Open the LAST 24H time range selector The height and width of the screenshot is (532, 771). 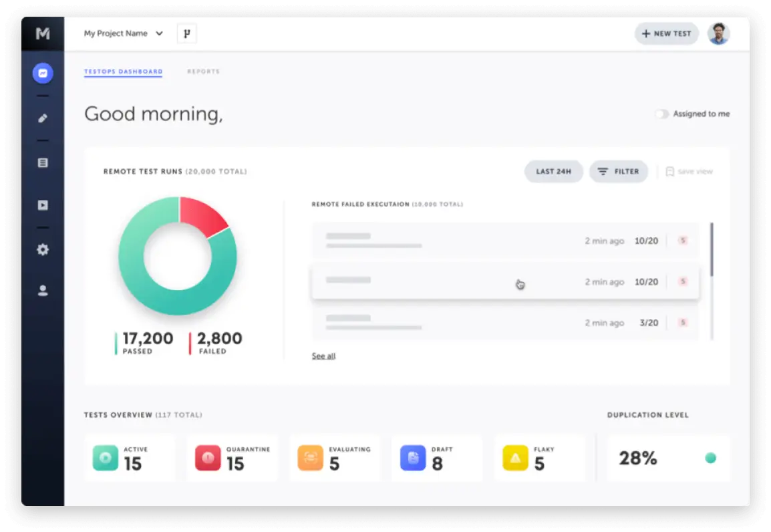pyautogui.click(x=554, y=171)
